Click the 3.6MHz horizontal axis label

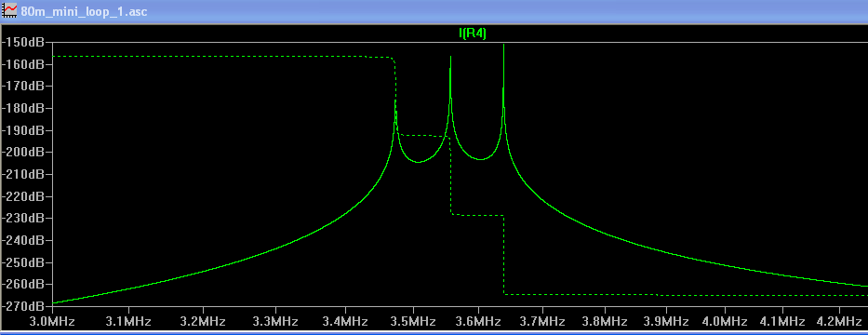478,322
